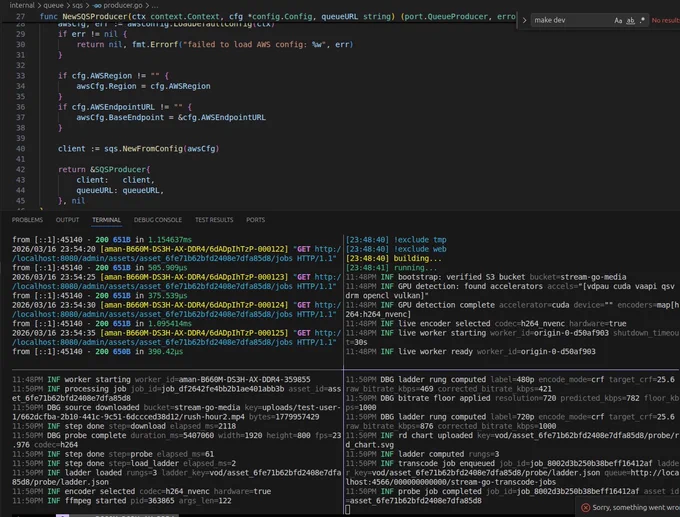680x517 pixels.
Task: Click the 'worker starting' log line
Action: point(161,380)
